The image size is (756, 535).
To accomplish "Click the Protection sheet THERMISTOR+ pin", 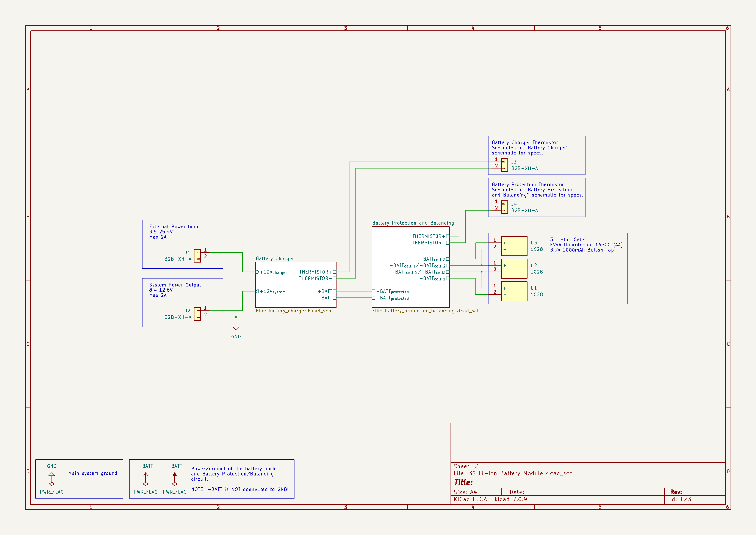I will [431, 236].
